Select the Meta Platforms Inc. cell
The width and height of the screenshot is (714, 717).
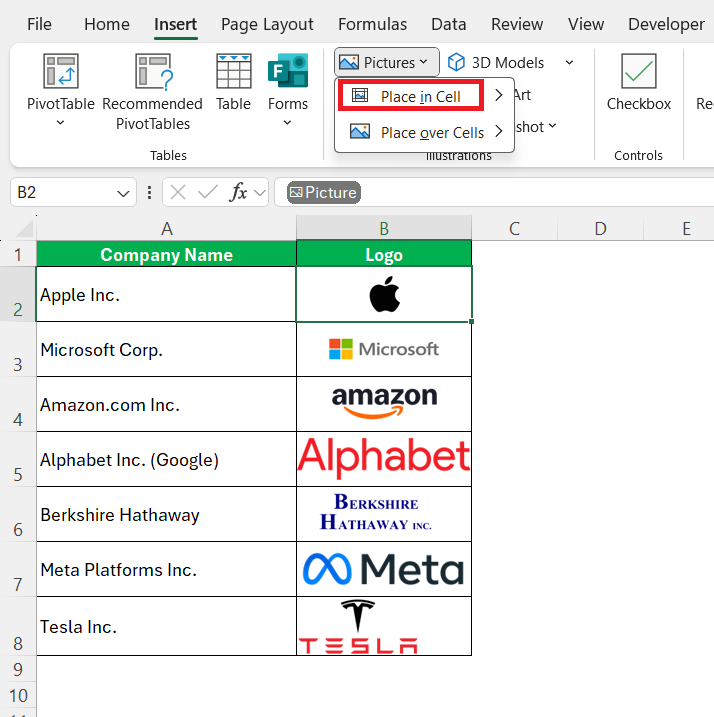tap(166, 569)
